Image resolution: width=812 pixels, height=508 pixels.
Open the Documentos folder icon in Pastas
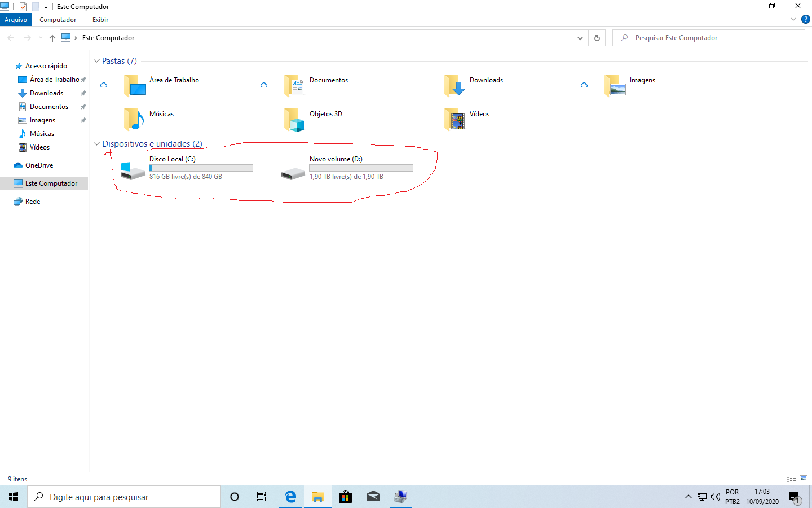click(x=295, y=85)
